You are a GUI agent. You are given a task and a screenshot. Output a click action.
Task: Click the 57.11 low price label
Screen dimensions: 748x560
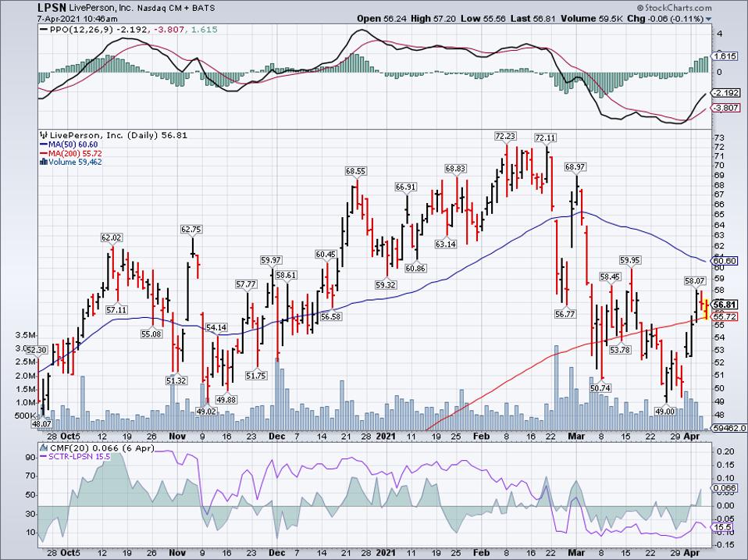coord(116,309)
